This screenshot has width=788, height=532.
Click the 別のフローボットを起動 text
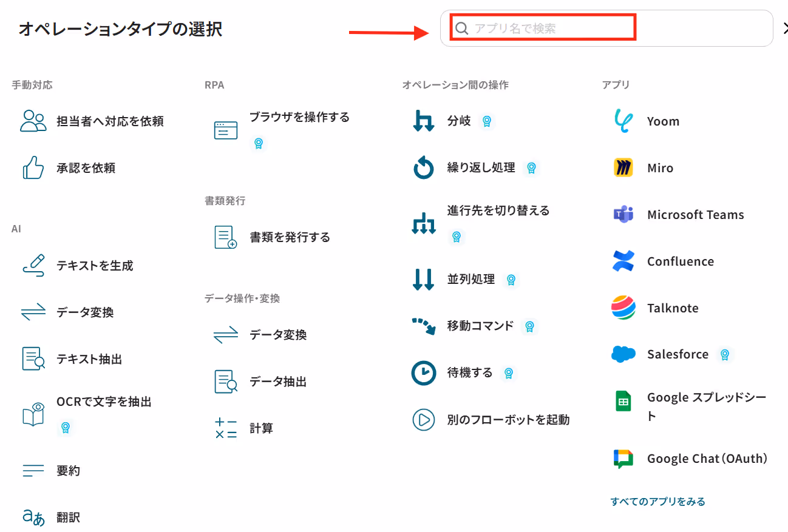point(509,420)
